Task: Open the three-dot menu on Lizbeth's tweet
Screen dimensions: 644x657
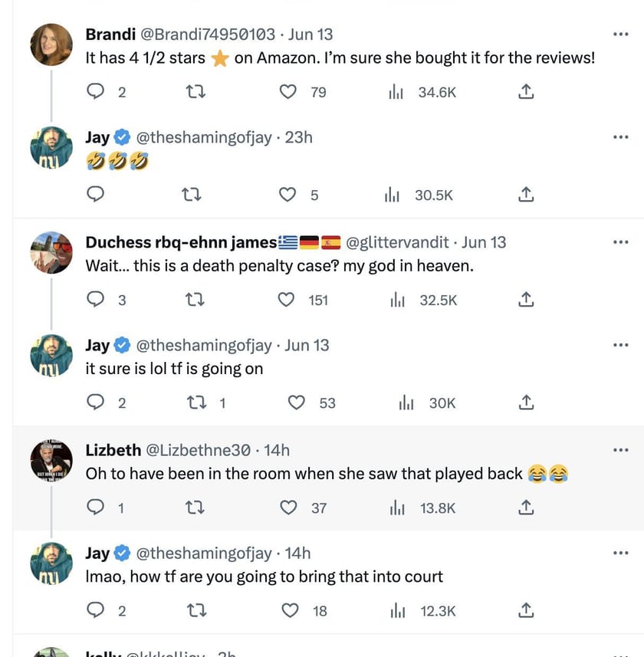Action: coord(620,450)
